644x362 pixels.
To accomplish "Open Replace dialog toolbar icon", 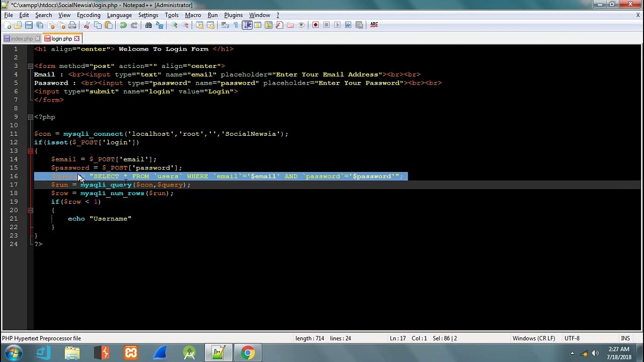I will click(159, 25).
